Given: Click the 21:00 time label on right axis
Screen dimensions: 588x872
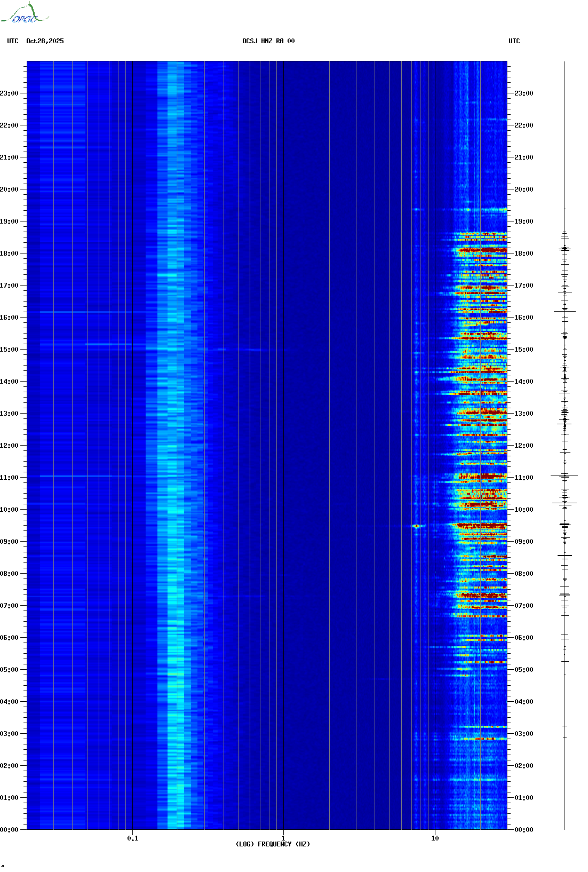Looking at the screenshot, I should coord(523,157).
